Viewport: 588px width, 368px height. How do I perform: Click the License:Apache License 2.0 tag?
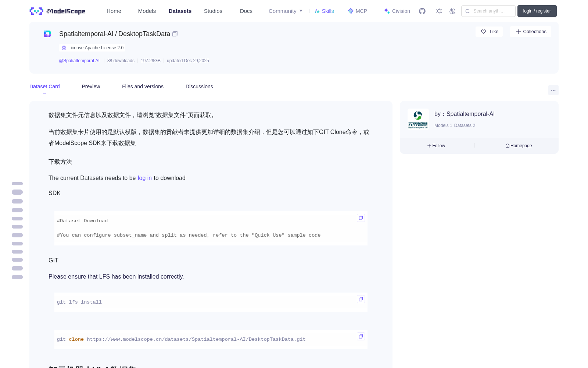(x=92, y=48)
